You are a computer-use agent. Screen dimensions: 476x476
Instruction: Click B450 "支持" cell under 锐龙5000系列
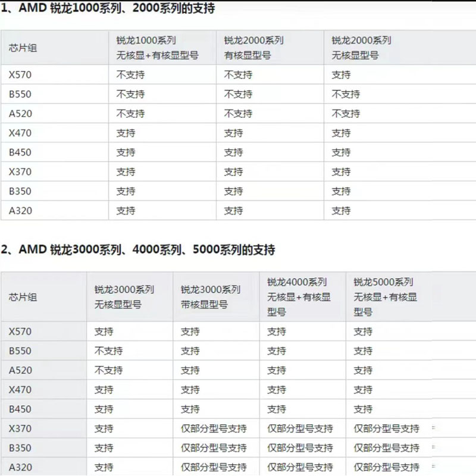(363, 409)
